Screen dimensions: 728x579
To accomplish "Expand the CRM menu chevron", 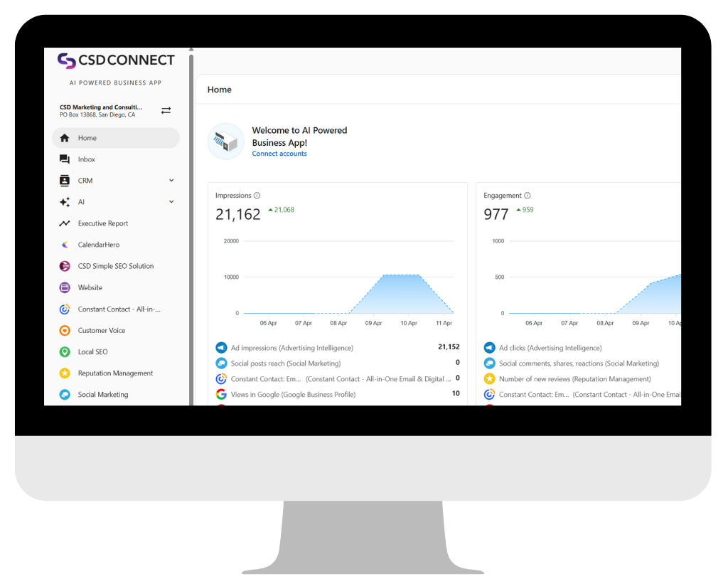I will [x=171, y=181].
